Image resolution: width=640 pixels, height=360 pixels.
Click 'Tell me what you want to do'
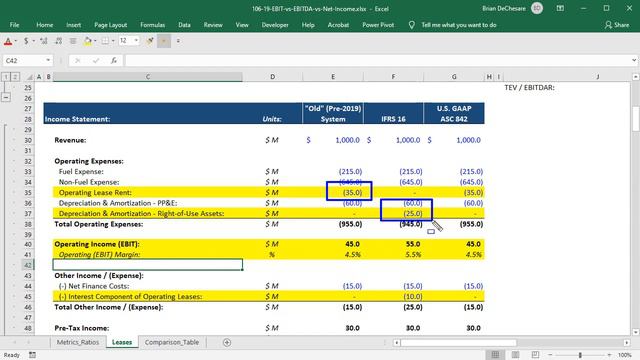coord(459,25)
